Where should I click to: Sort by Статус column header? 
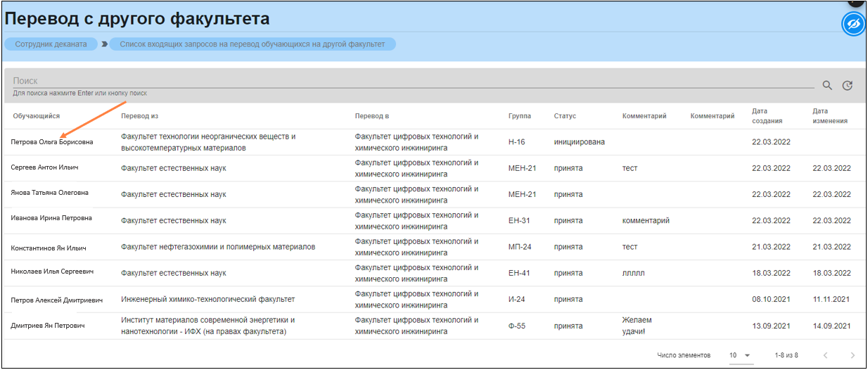coord(565,116)
